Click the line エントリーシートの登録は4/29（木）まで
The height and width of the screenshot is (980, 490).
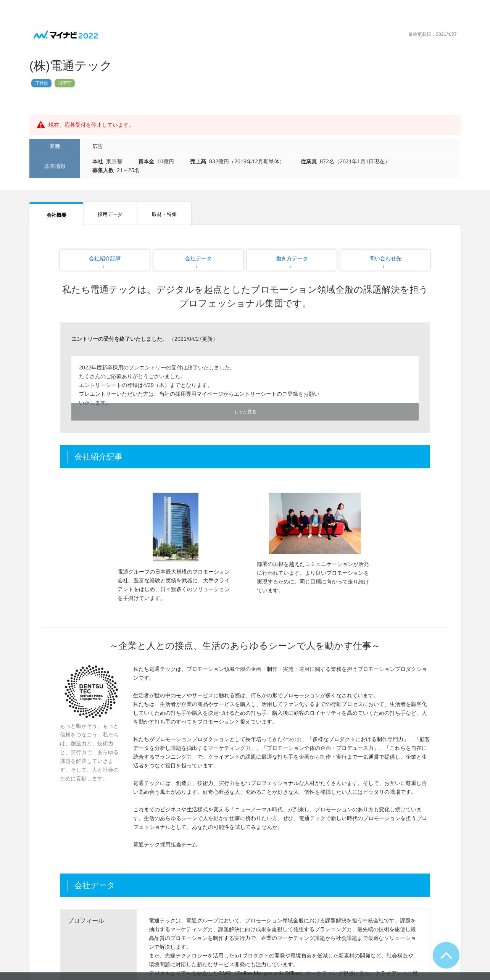pyautogui.click(x=145, y=385)
